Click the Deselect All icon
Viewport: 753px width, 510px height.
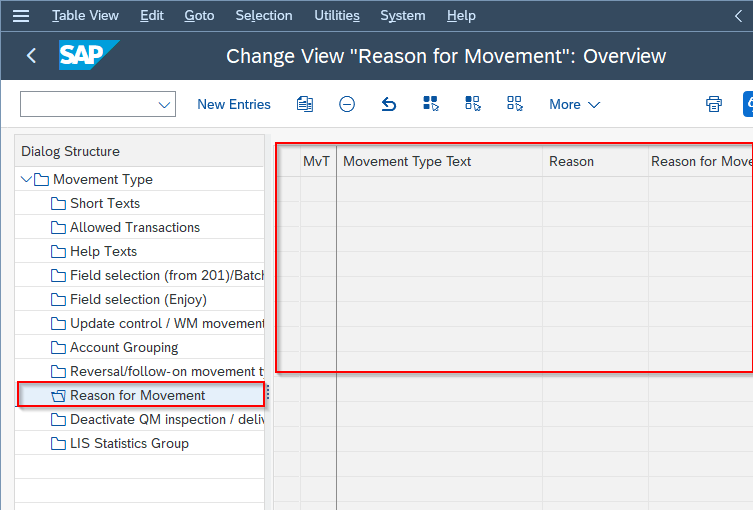[515, 104]
